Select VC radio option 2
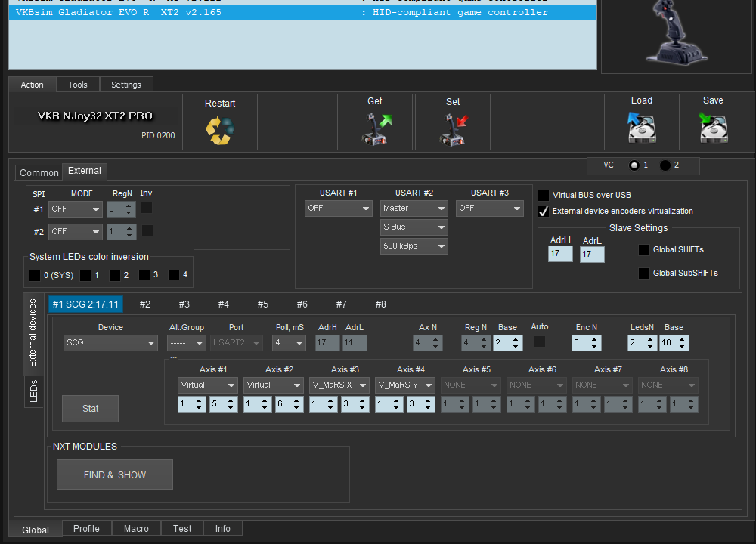 [x=665, y=165]
